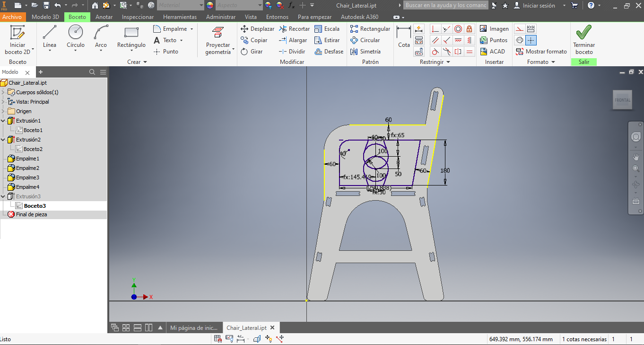Activate the Arco tool
The height and width of the screenshot is (345, 644).
coord(101,33)
